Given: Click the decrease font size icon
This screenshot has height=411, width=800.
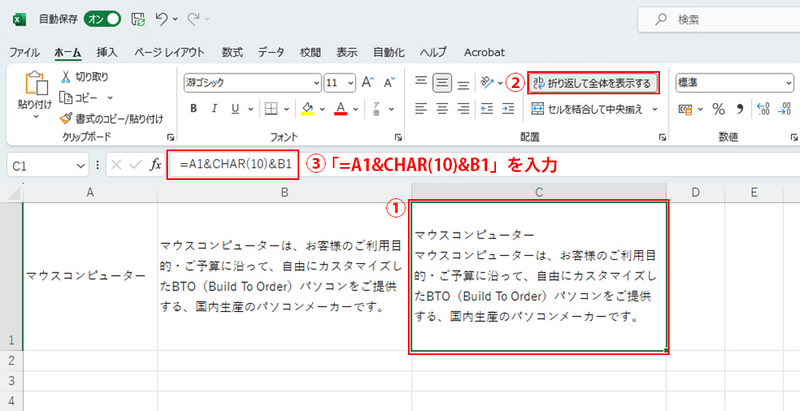Looking at the screenshot, I should [390, 83].
